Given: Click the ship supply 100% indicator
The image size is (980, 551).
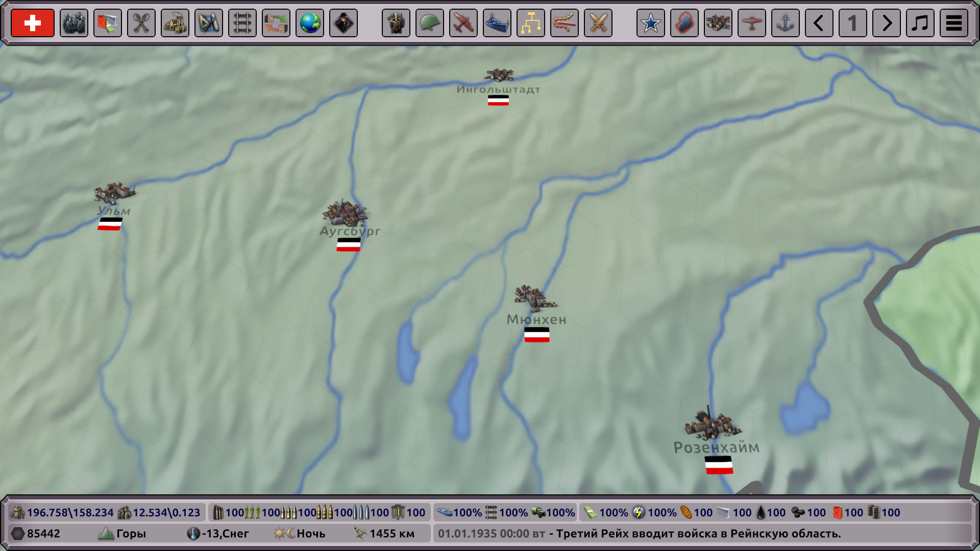Looking at the screenshot, I should (x=459, y=513).
